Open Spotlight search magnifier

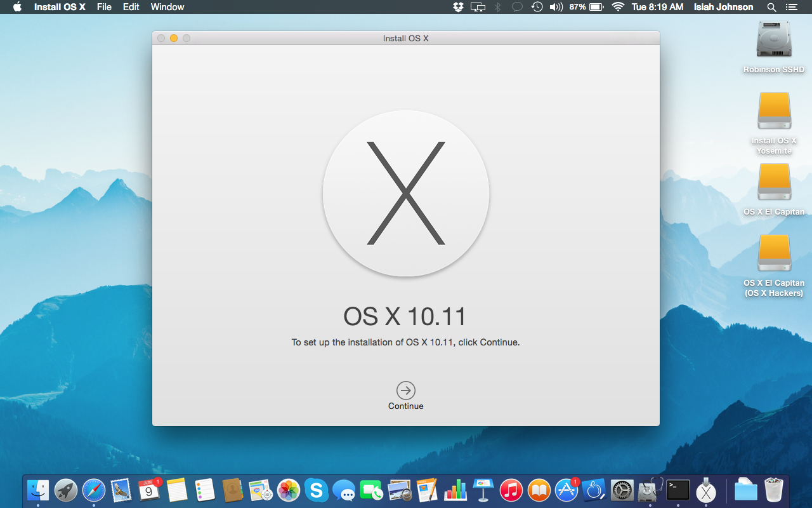pos(771,7)
